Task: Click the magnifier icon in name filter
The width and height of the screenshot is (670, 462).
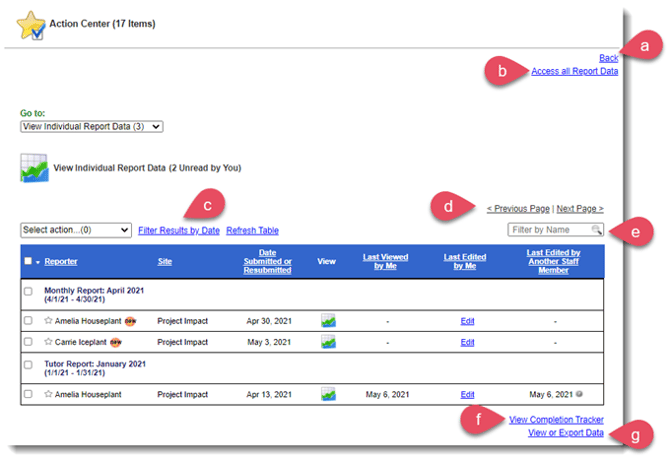Action: point(596,231)
